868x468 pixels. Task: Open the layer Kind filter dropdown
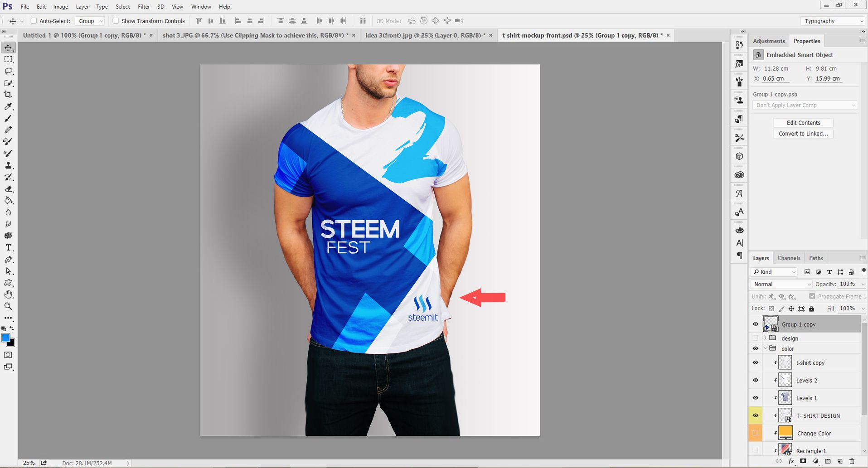(x=774, y=272)
